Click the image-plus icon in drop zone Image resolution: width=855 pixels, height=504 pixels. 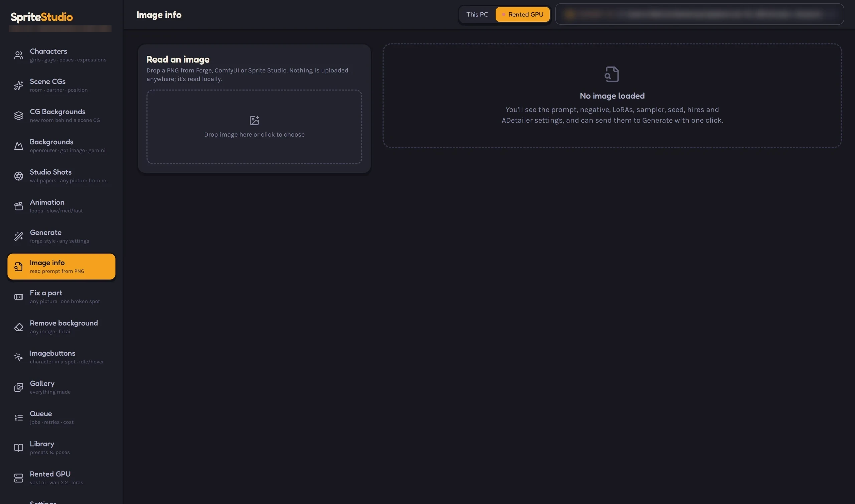(x=254, y=120)
